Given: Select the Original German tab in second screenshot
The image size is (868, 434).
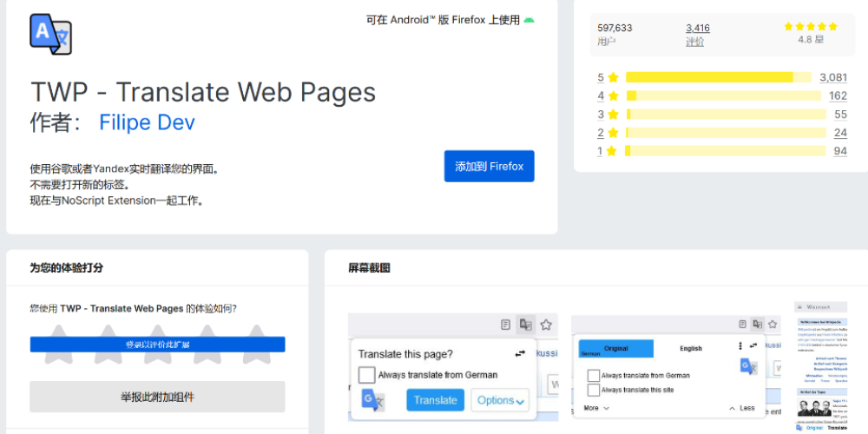Looking at the screenshot, I should [x=616, y=349].
